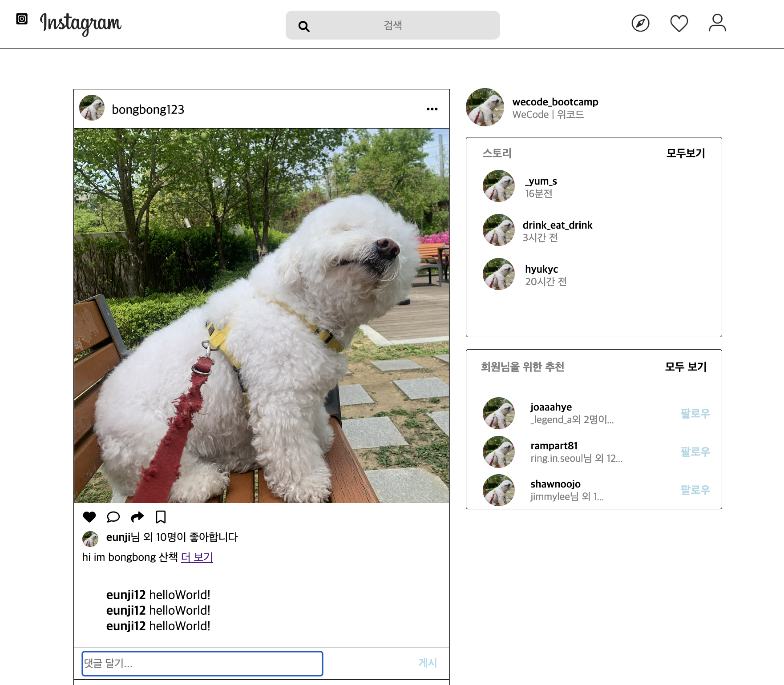Open _yum_s story avatar

point(499,186)
